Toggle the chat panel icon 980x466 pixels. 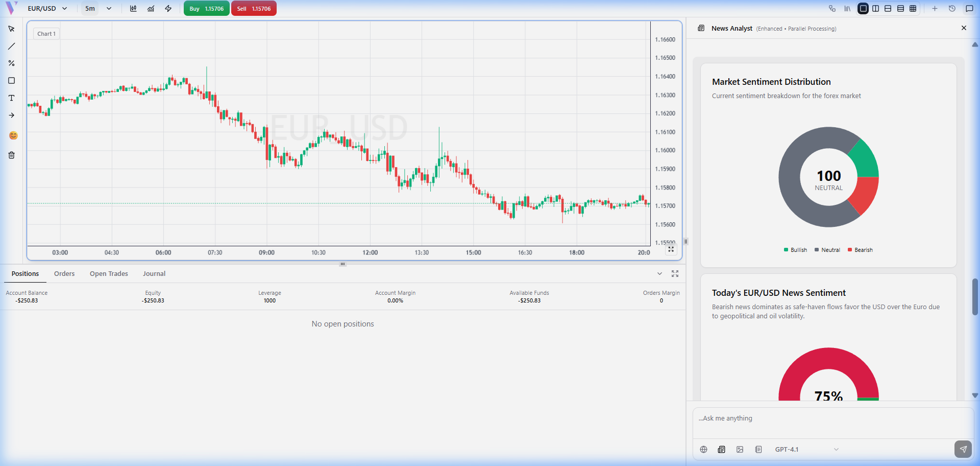(969, 9)
